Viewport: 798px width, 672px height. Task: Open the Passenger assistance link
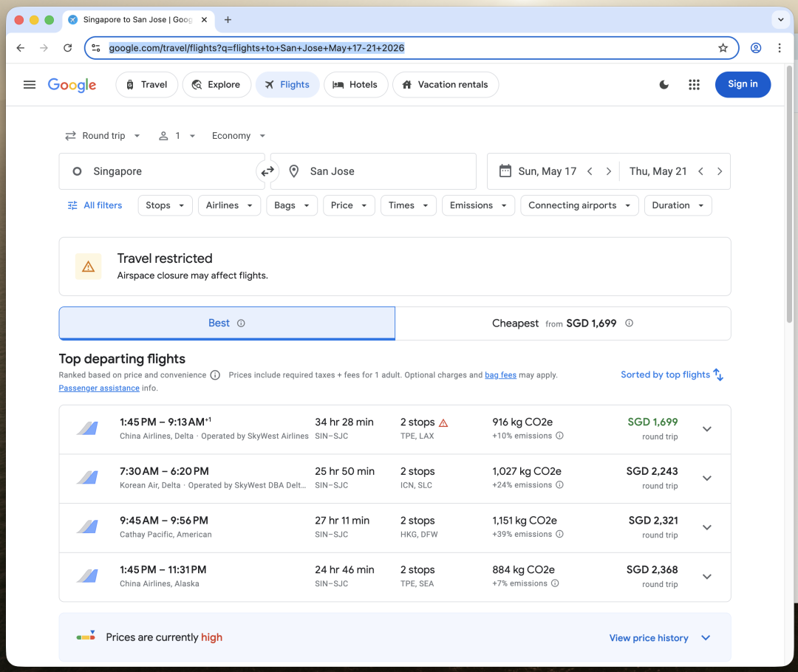(x=99, y=388)
